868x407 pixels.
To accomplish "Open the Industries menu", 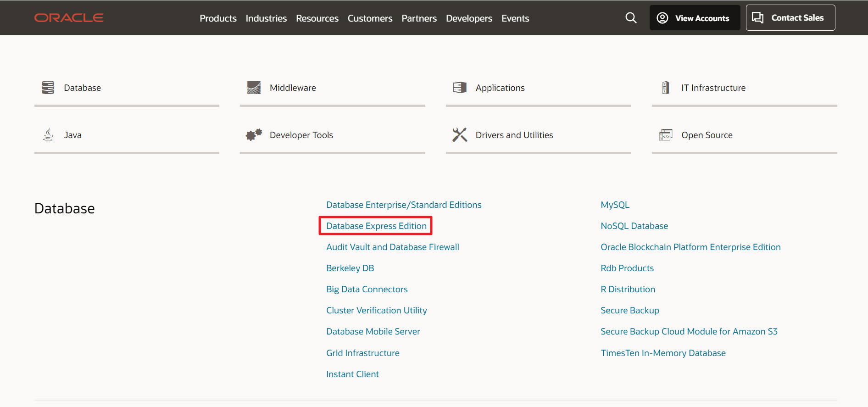I will pyautogui.click(x=266, y=18).
